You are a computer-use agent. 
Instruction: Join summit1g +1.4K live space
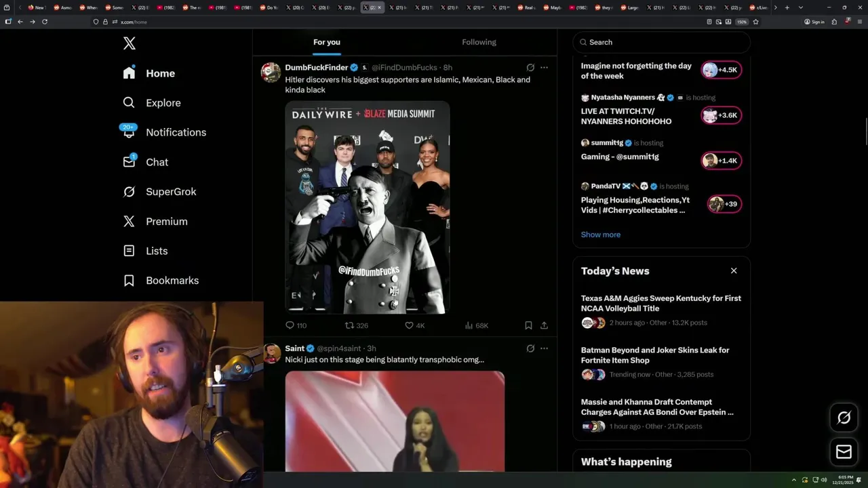point(721,161)
